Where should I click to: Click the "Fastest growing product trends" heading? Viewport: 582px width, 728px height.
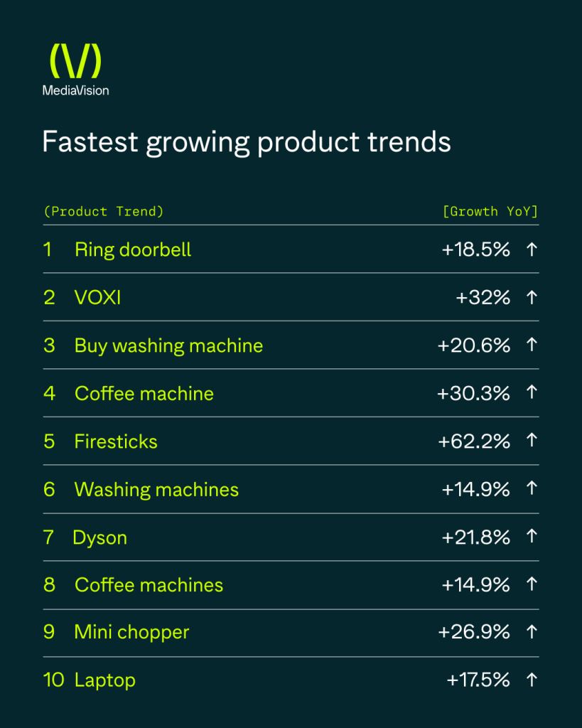click(x=247, y=141)
